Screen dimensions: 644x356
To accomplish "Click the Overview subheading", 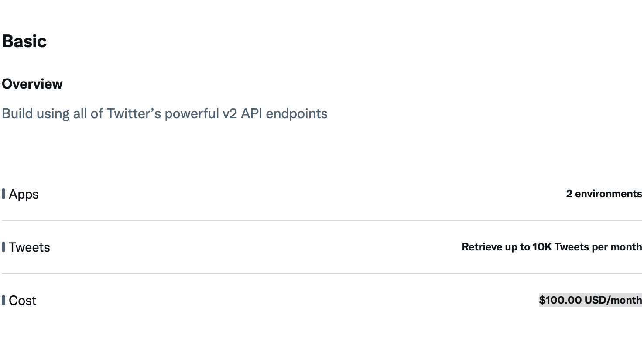I will pyautogui.click(x=32, y=84).
